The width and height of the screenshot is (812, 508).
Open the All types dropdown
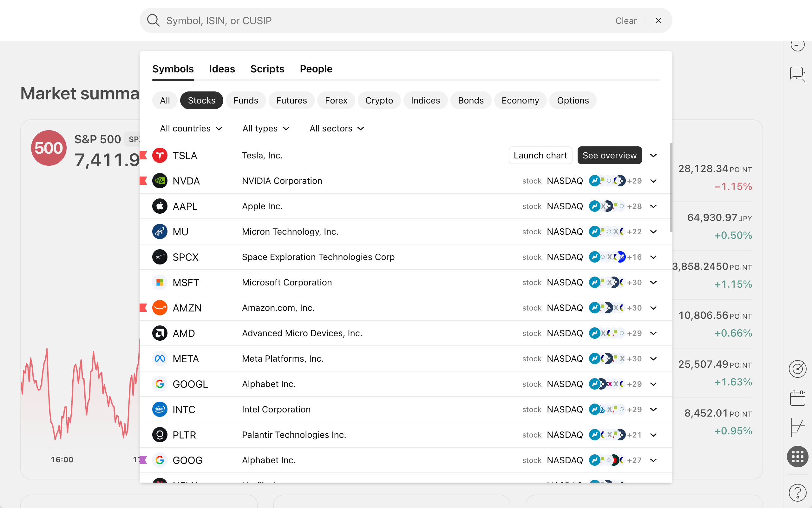[266, 128]
